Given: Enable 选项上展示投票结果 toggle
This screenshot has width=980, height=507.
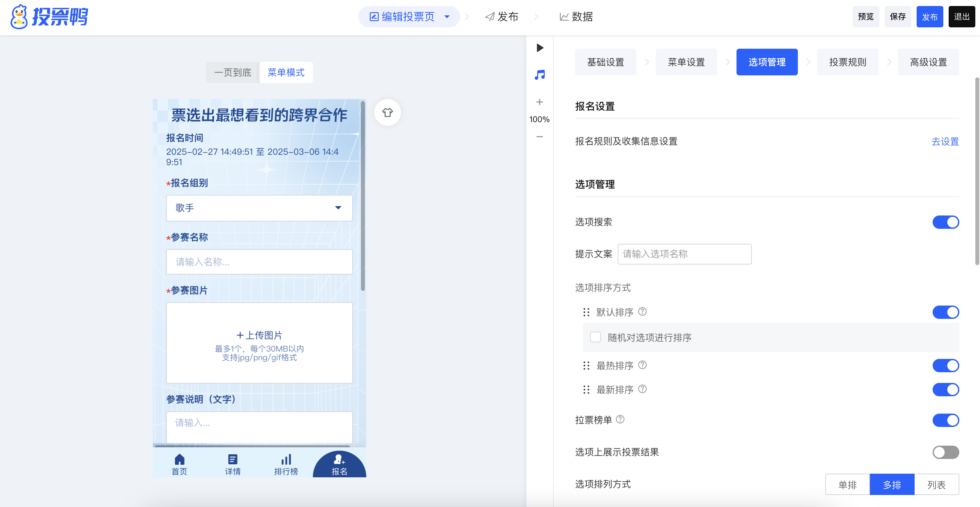Looking at the screenshot, I should coord(945,452).
